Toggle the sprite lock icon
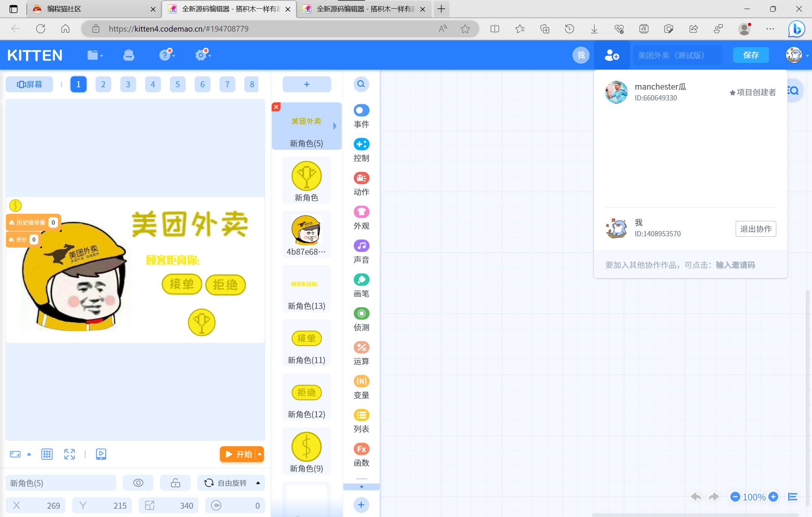Screen dimensions: 812x517 176,483
